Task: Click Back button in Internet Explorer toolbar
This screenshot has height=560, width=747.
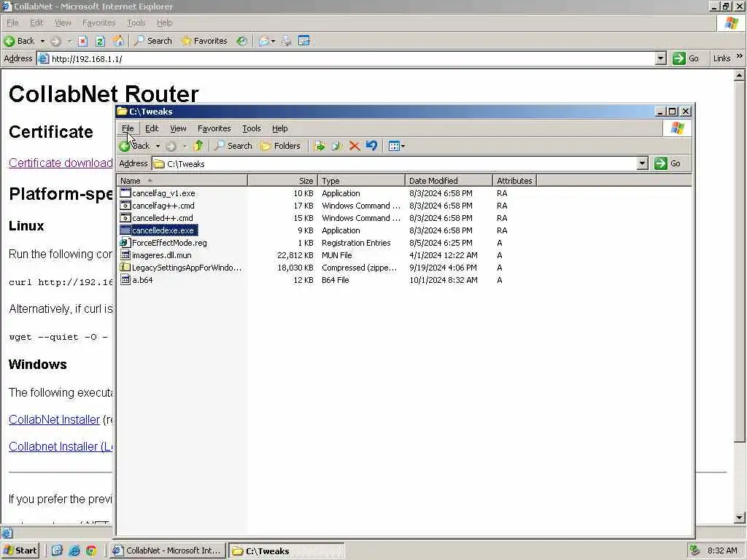Action: (x=19, y=41)
